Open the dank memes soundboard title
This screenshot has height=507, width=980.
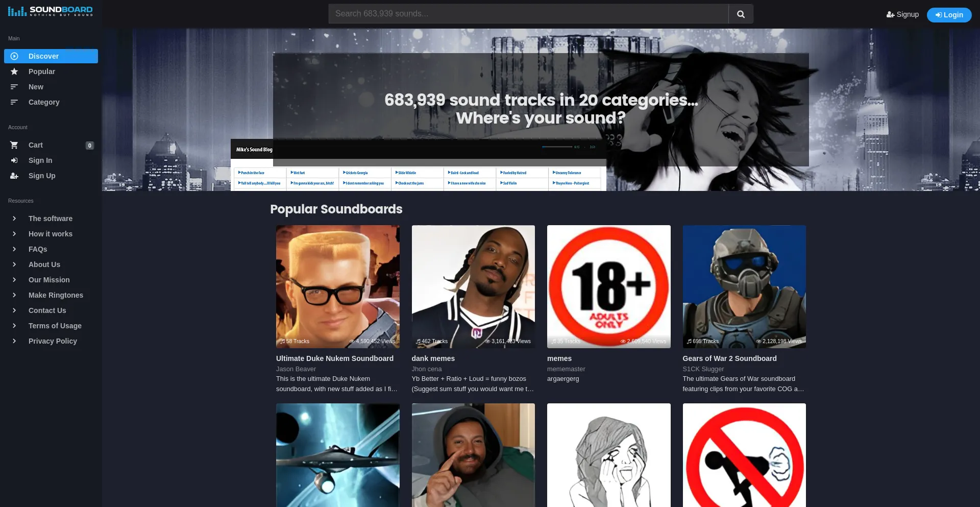point(433,358)
